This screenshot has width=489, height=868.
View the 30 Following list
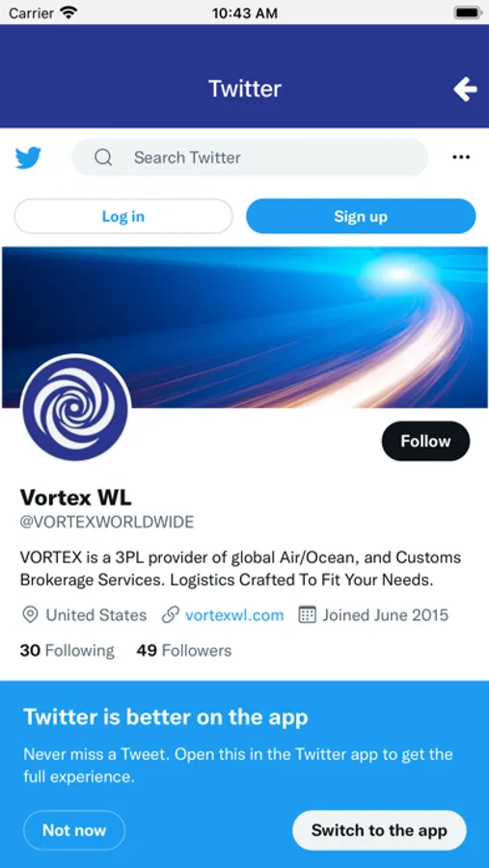(67, 650)
